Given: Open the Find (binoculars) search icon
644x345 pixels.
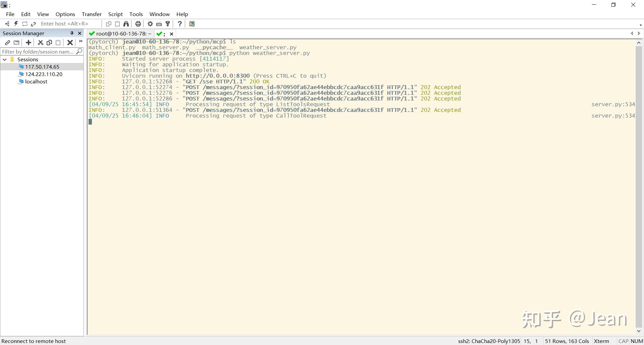Looking at the screenshot, I should pos(126,23).
